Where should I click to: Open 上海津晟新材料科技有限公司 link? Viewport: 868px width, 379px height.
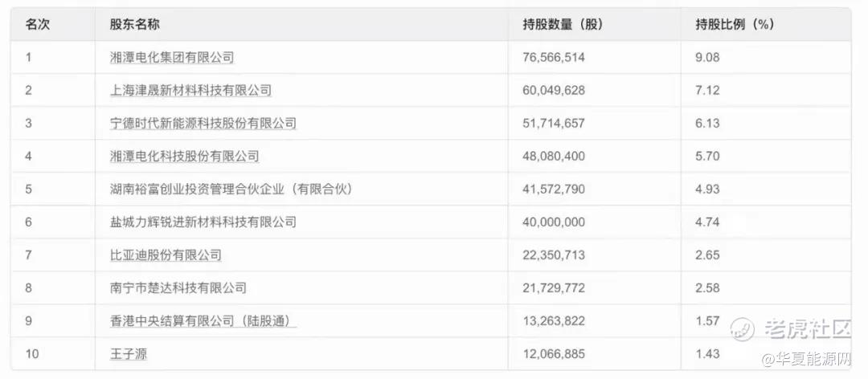click(191, 90)
